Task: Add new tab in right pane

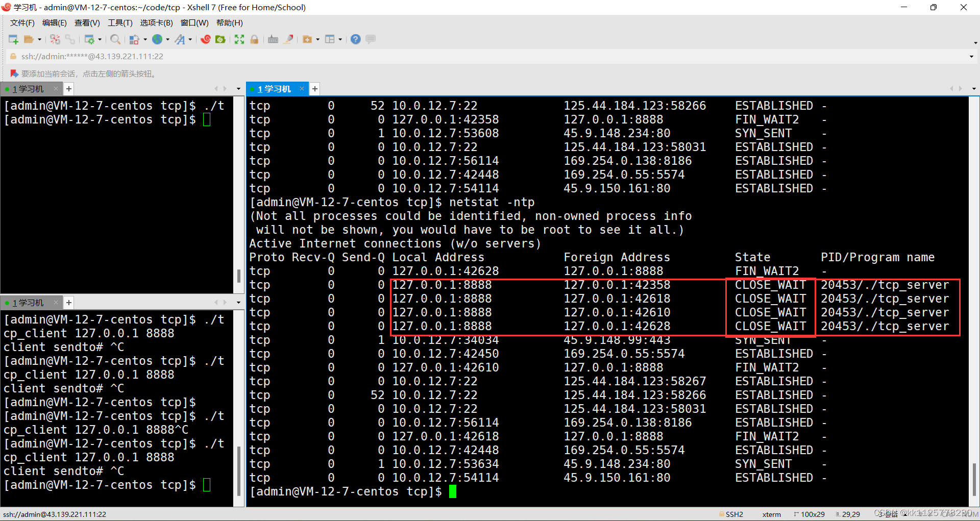Action: click(315, 89)
